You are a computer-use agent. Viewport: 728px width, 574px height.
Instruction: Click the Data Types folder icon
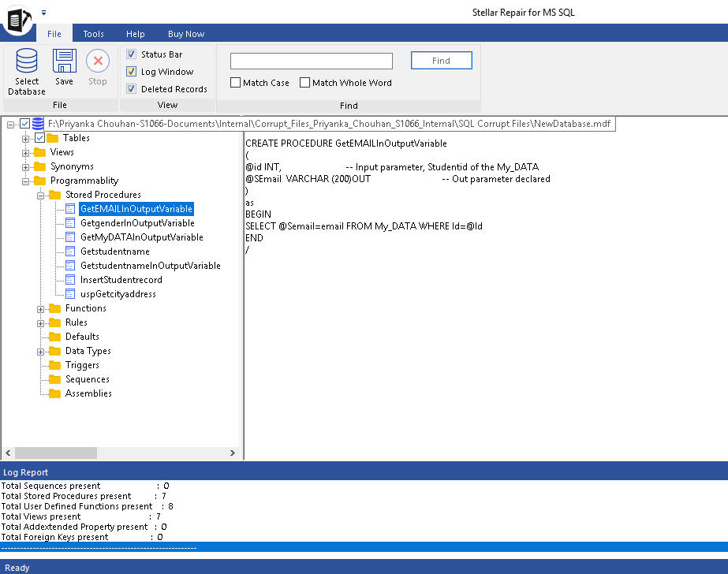[54, 351]
